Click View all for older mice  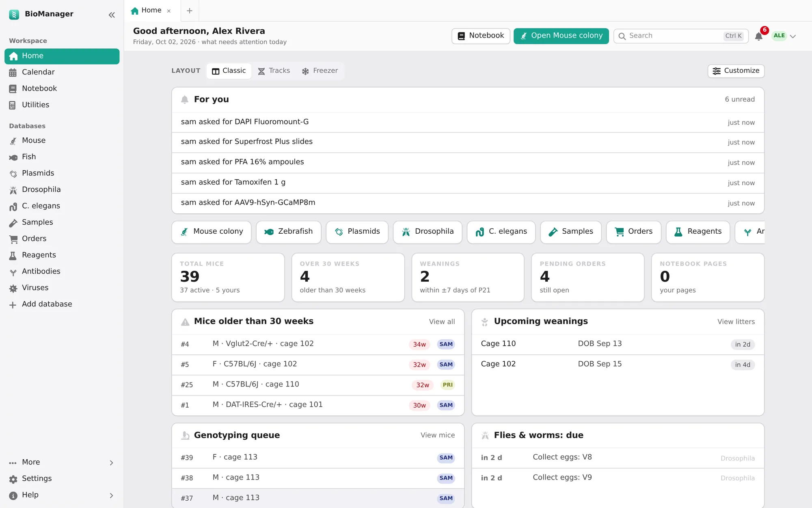pyautogui.click(x=442, y=321)
